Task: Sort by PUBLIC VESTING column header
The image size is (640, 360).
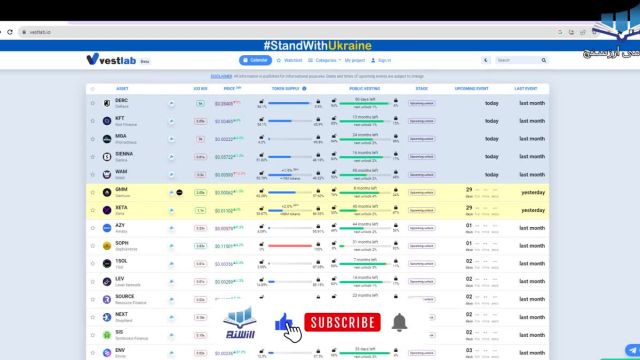Action: 364,89
